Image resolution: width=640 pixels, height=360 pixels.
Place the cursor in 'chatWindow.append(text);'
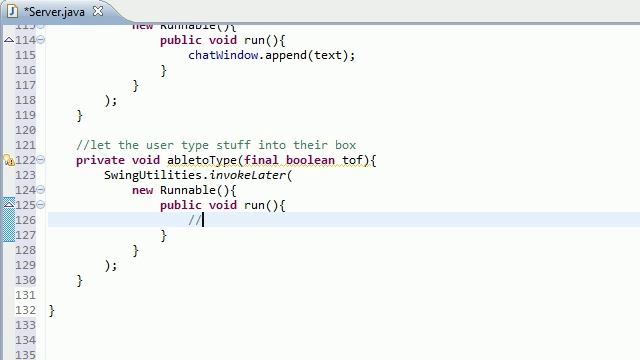click(x=271, y=55)
